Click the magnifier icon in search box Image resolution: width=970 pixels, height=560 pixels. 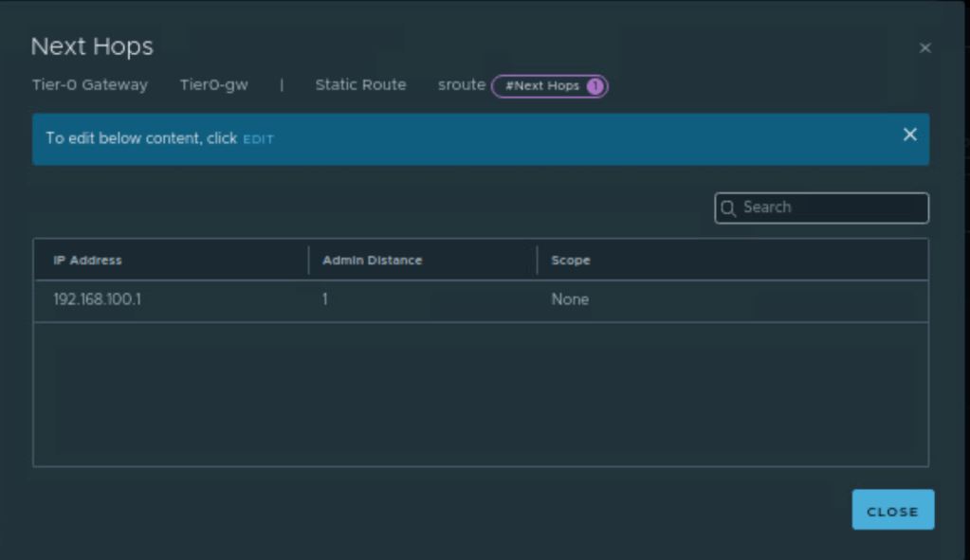coord(728,208)
